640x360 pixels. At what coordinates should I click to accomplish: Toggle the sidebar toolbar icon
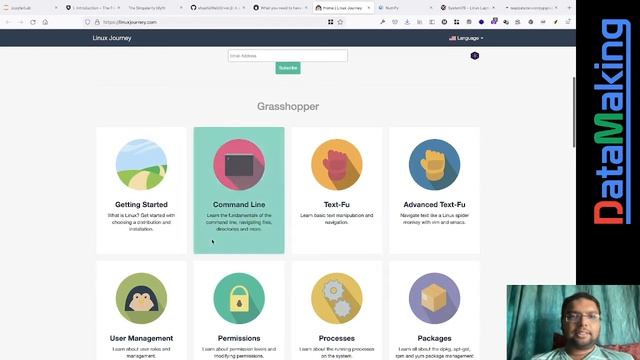click(x=432, y=22)
